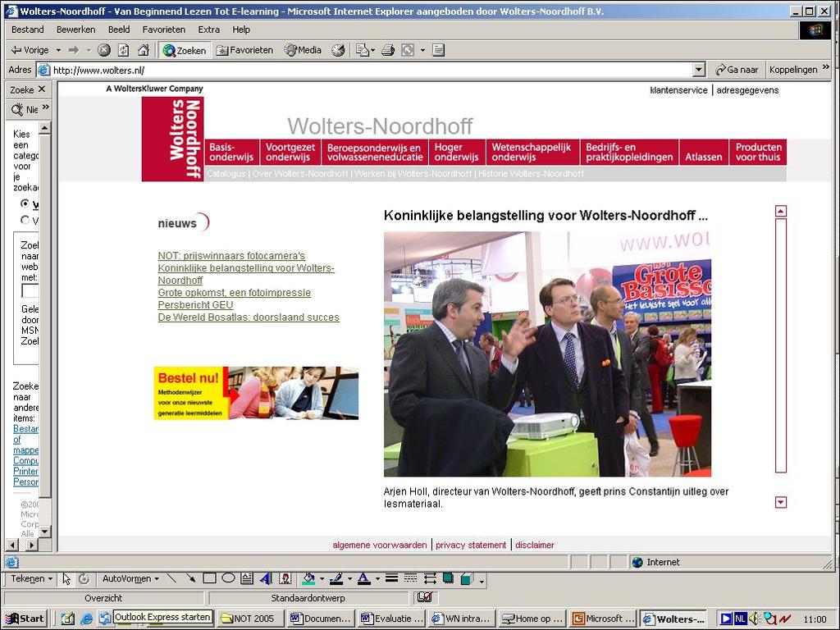This screenshot has height=630, width=840.
Task: Select the Rectangle drawing tool
Action: pyautogui.click(x=209, y=578)
